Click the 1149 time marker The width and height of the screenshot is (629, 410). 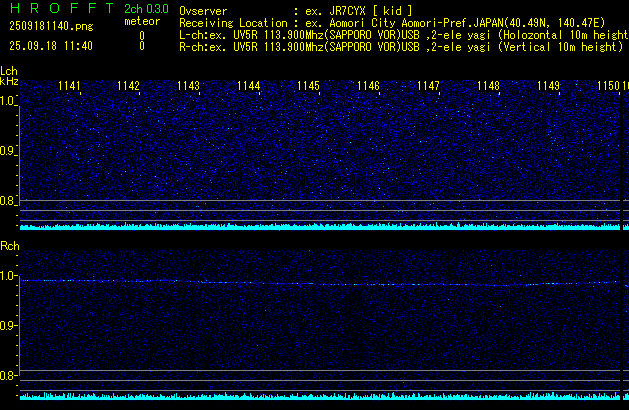point(548,86)
